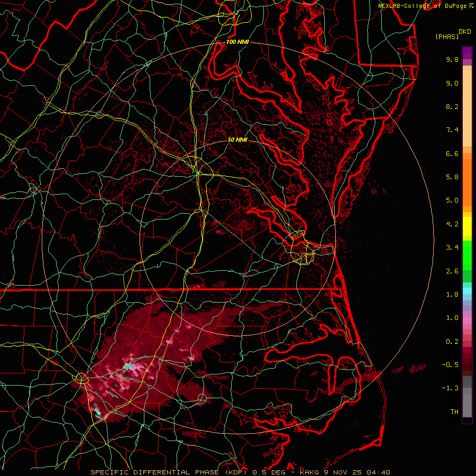This screenshot has width=476, height=476.
Task: Click the 6.6 scale value
Action: point(452,153)
